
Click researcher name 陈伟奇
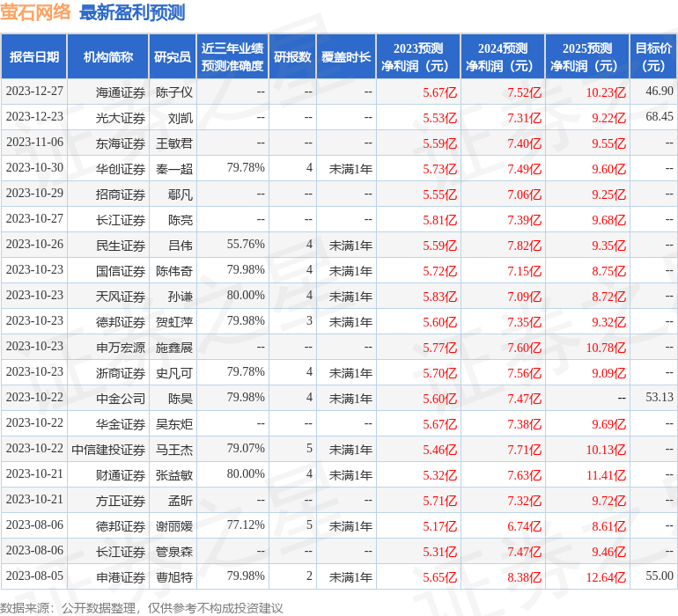tap(174, 271)
